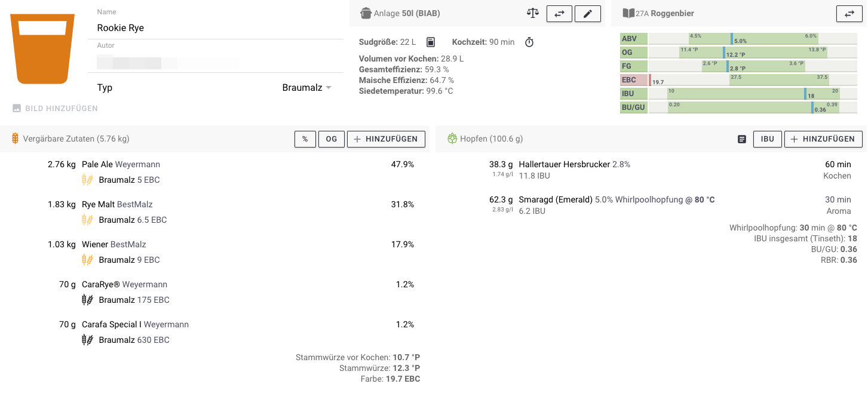Expand the Smaragd (Emerald) hop entry
Image resolution: width=868 pixels, height=396 pixels.
coord(556,199)
